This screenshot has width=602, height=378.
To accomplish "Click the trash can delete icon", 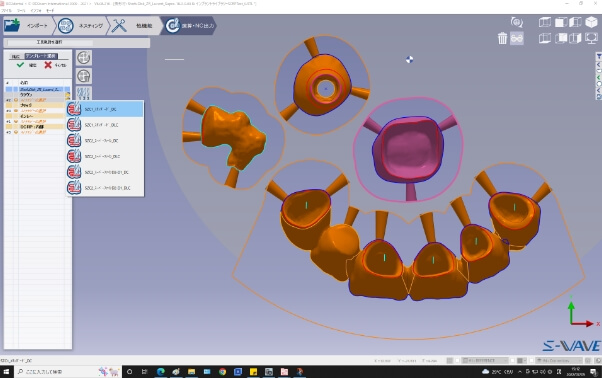I will tap(502, 38).
